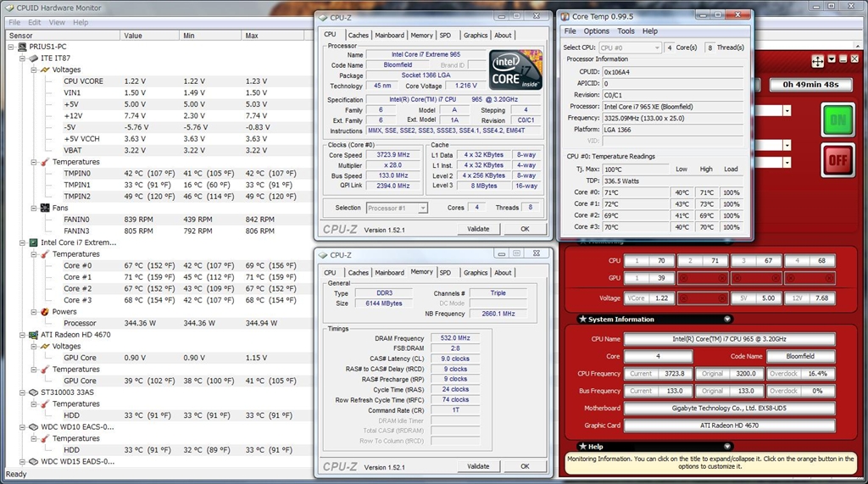Open the Options menu in Core Temp
The width and height of the screenshot is (868, 484).
click(x=596, y=31)
